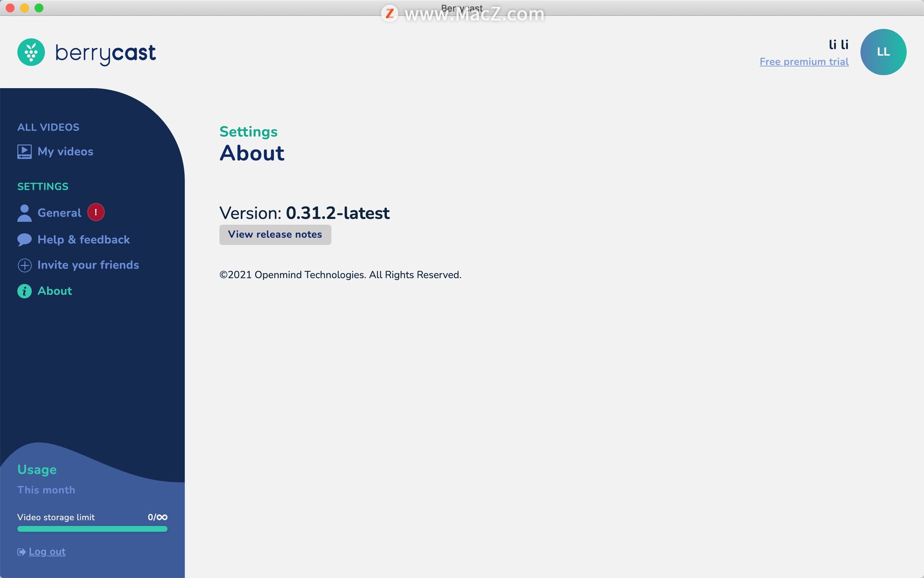Viewport: 924px width, 578px height.
Task: Open Help & feedback page
Action: (x=84, y=240)
